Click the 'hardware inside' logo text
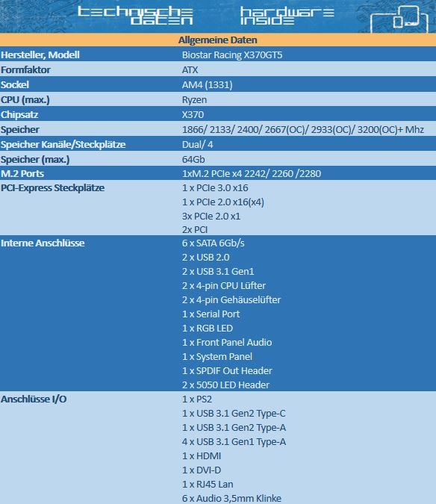The image size is (436, 504). point(287,16)
